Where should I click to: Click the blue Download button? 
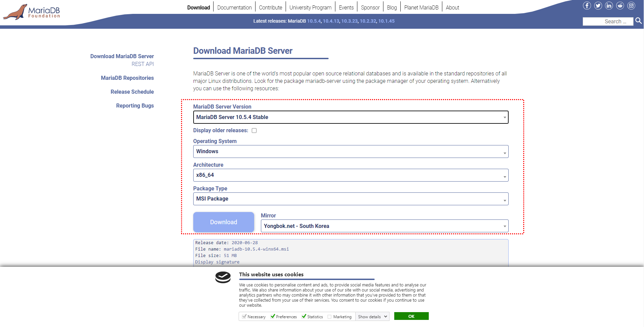(x=224, y=222)
